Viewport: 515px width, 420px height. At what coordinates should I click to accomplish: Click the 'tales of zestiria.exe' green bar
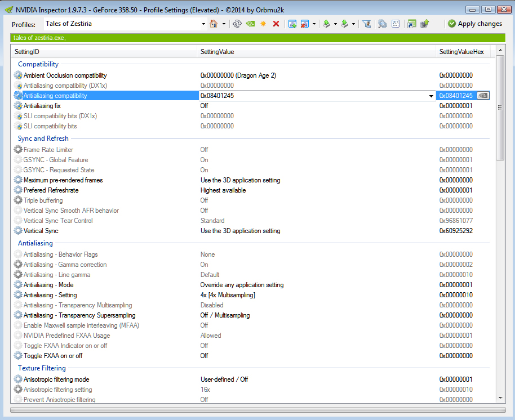(x=257, y=38)
